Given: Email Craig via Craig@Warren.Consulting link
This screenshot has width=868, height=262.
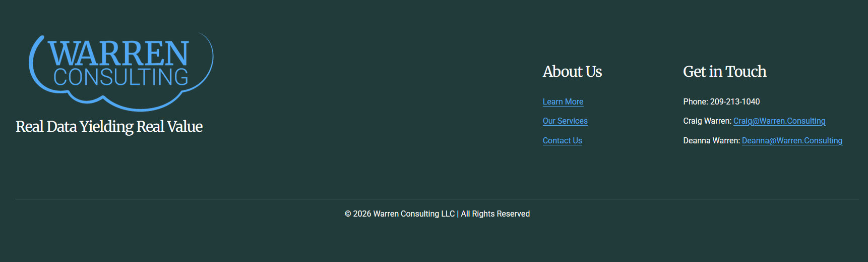Looking at the screenshot, I should (779, 121).
